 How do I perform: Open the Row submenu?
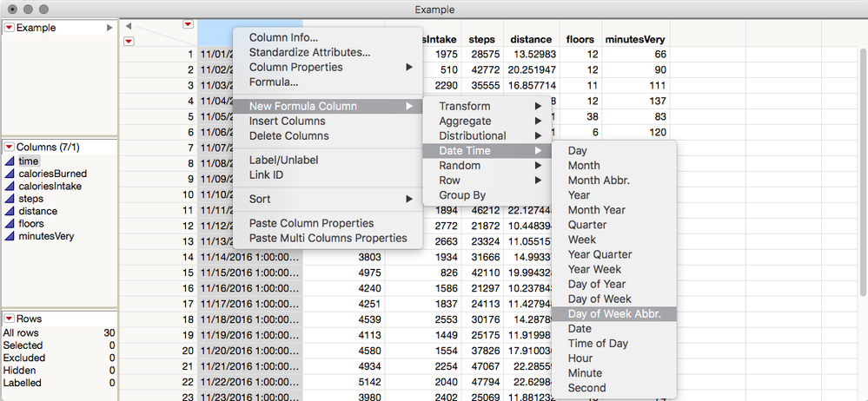coord(487,181)
